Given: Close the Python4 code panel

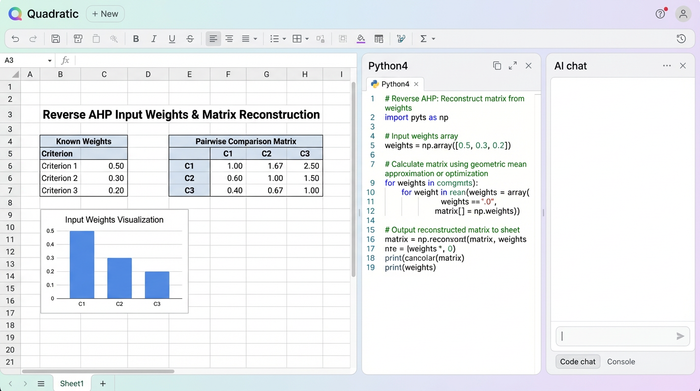Looking at the screenshot, I should click(x=529, y=66).
